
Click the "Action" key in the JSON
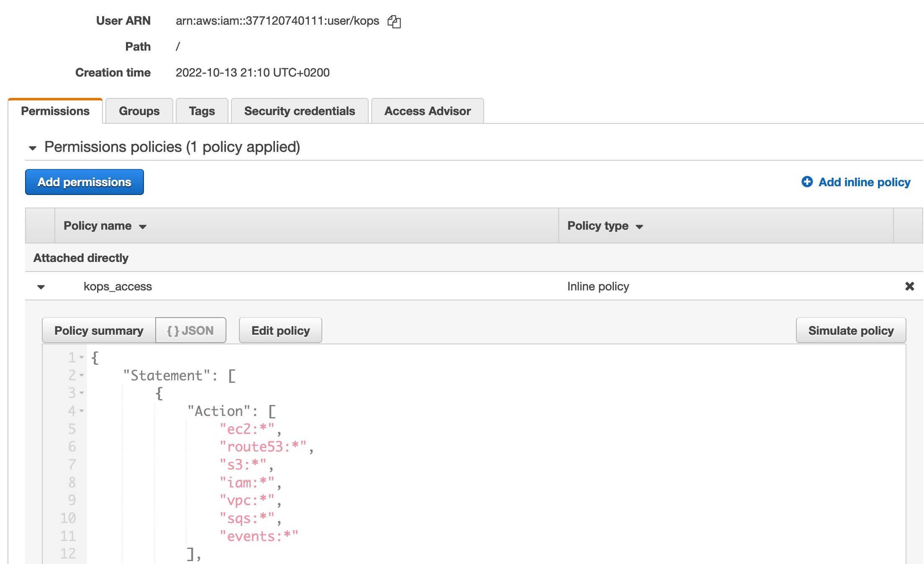[218, 411]
